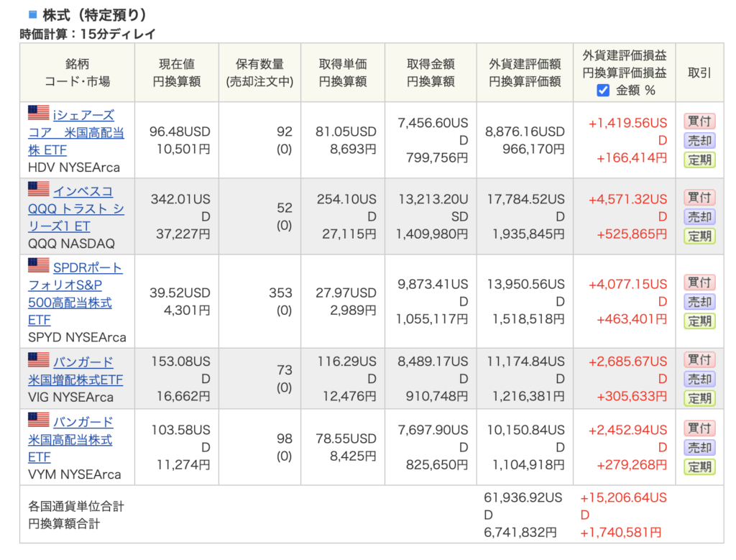
Task: Click the QQQ valuation 1,935,845円
Action: pyautogui.click(x=528, y=234)
